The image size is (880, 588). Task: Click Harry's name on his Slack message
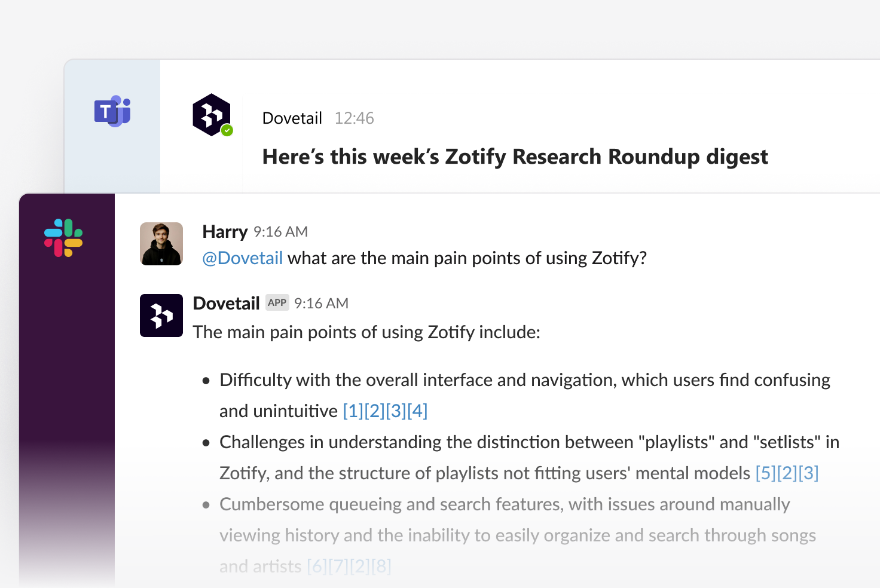(x=225, y=232)
